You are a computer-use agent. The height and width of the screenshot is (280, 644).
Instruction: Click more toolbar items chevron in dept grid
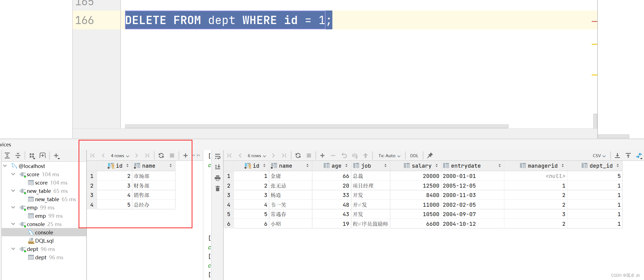198,155
